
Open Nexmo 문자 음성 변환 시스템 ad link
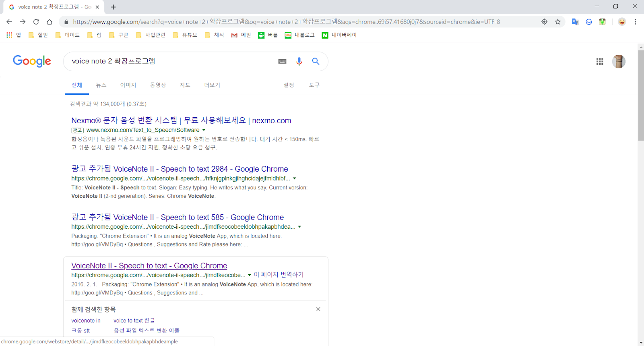181,120
